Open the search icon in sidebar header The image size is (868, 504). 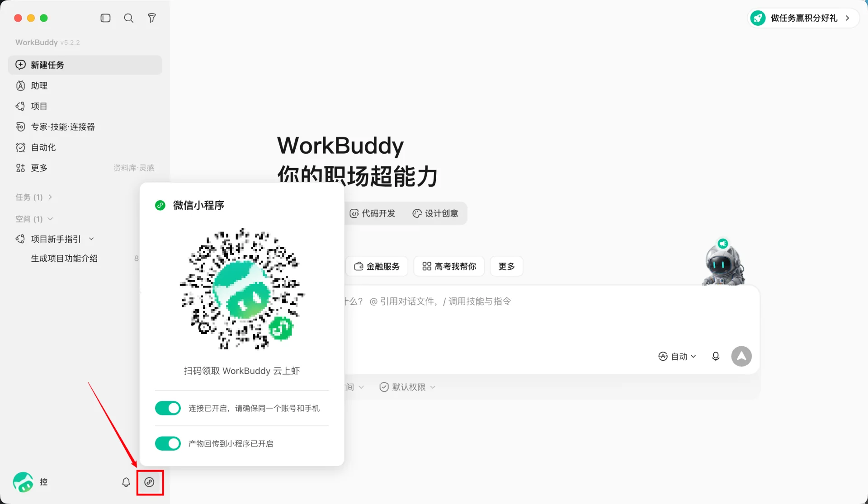(x=129, y=18)
